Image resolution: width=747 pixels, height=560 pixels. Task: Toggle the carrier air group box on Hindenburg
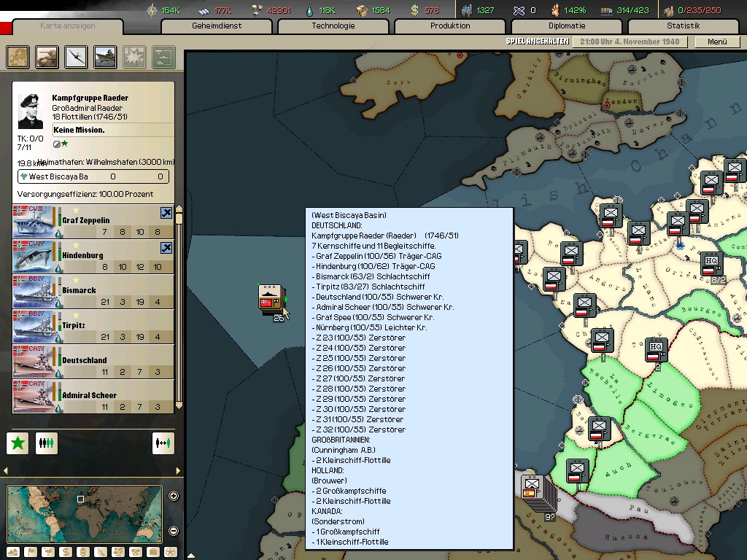tap(166, 249)
